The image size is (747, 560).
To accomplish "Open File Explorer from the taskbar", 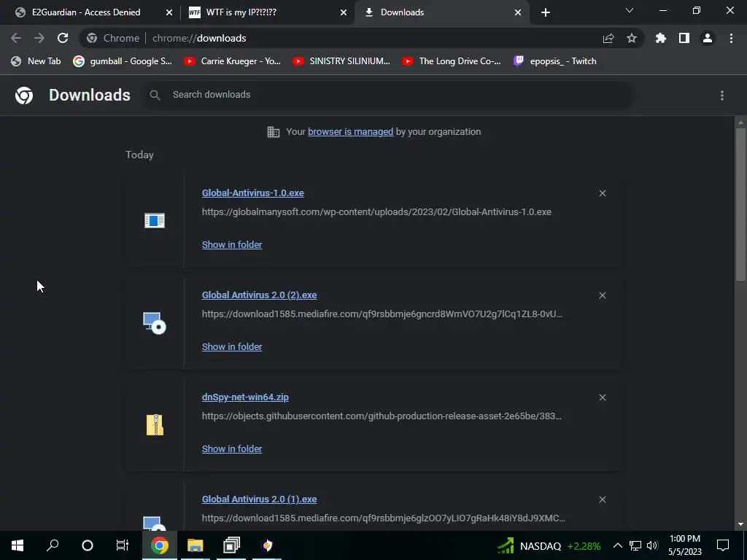I will [195, 545].
